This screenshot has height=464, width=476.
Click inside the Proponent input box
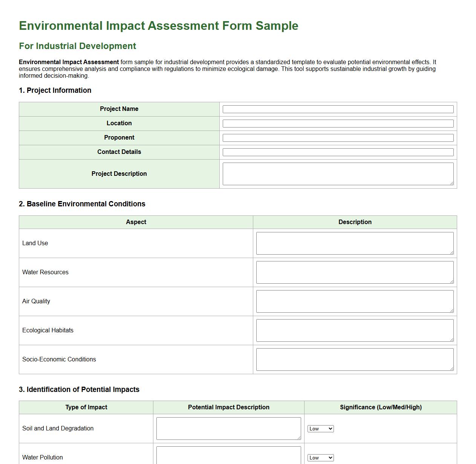point(338,137)
